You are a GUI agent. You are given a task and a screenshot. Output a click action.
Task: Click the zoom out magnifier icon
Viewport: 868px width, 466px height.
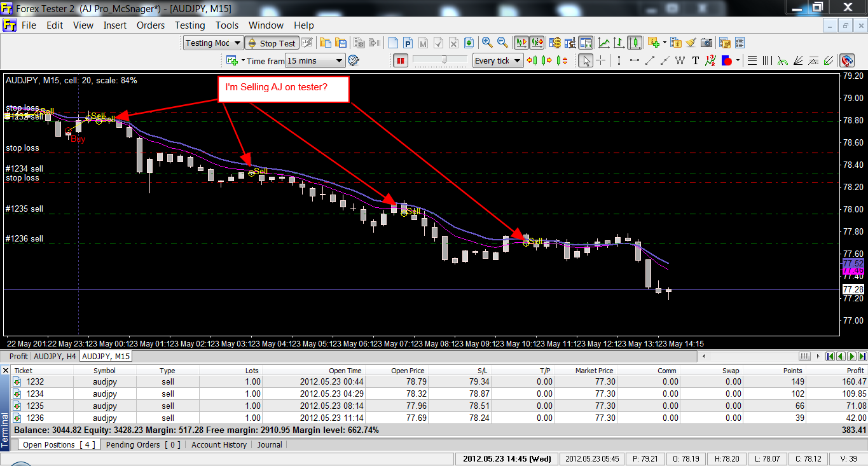[x=502, y=43]
